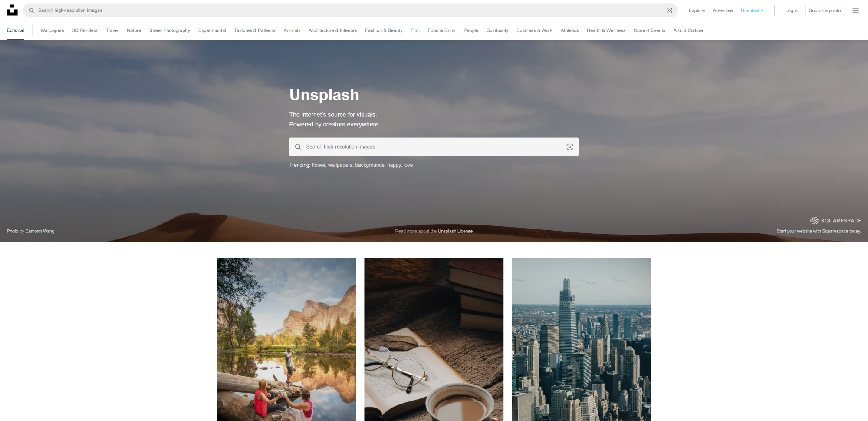
Task: Click magnifier icon in hero search box
Action: point(298,147)
